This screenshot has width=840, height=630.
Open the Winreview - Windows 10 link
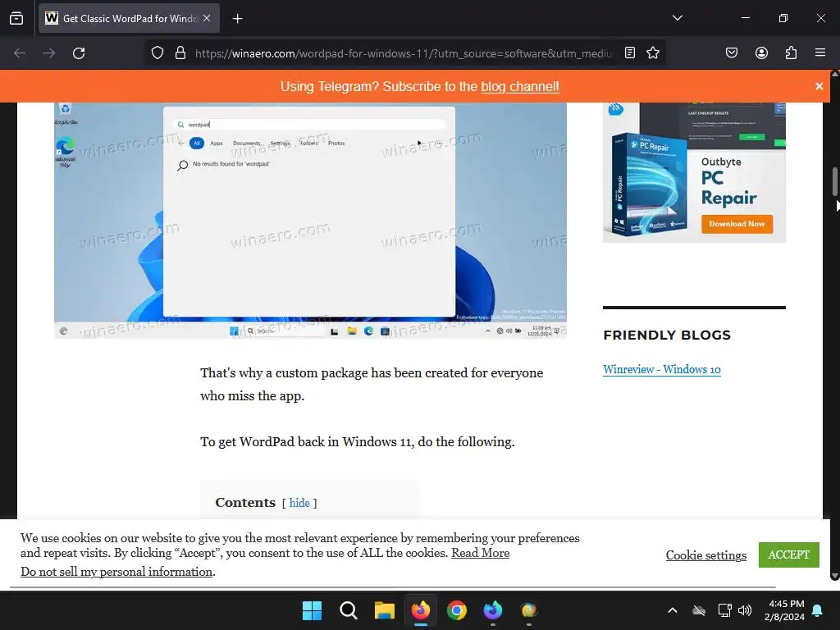(x=662, y=370)
